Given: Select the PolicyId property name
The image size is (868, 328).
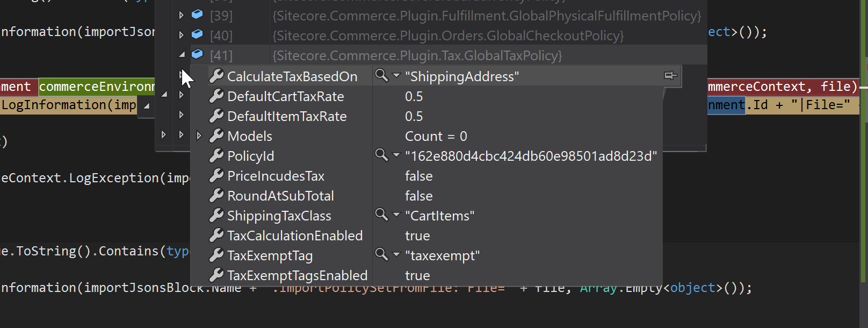Looking at the screenshot, I should pyautogui.click(x=250, y=156).
